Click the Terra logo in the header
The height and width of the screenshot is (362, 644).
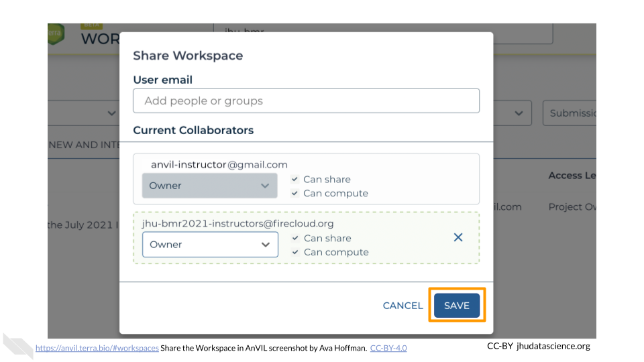point(56,35)
